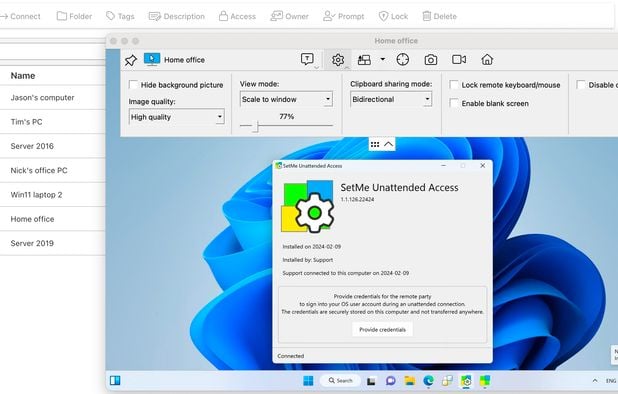Click Owner in the top toolbar

click(x=289, y=16)
